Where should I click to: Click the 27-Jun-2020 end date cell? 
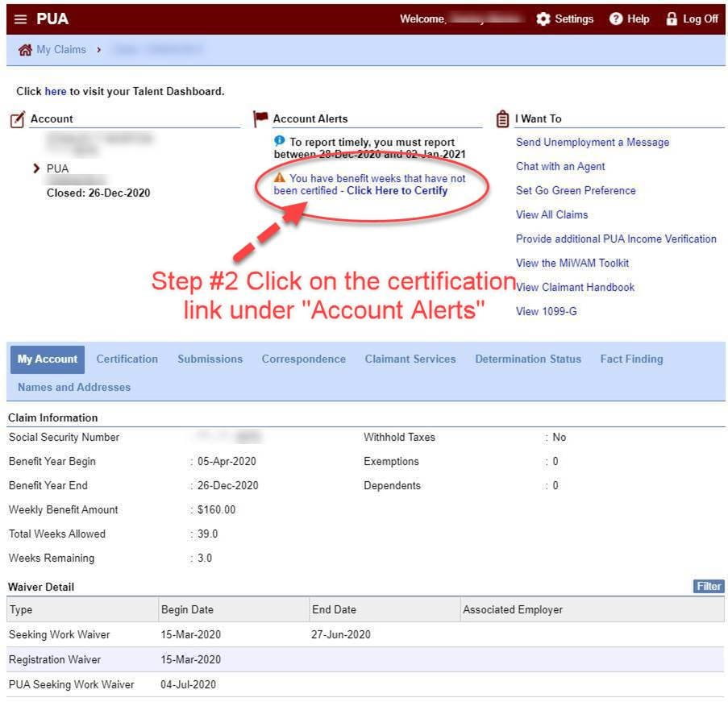(341, 634)
